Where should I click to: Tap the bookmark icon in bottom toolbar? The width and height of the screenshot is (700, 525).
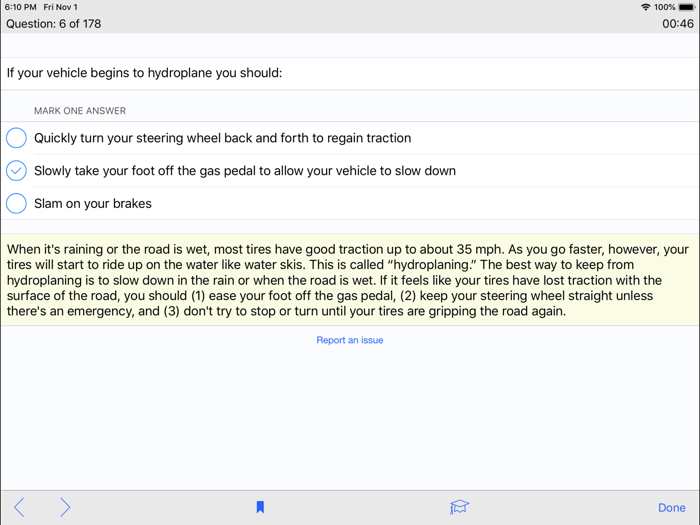pos(260,507)
